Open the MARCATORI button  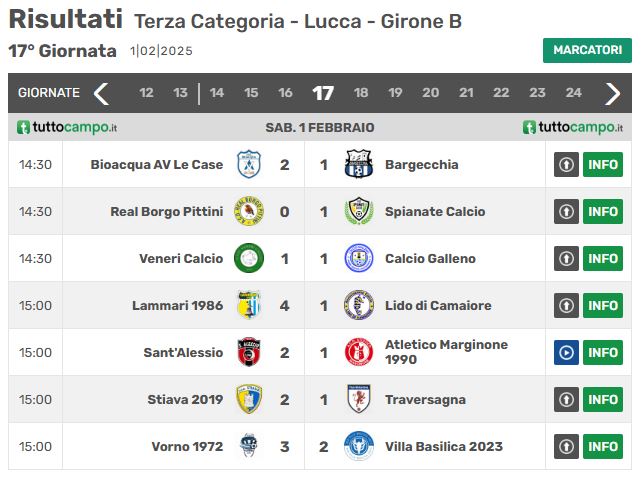pos(587,50)
